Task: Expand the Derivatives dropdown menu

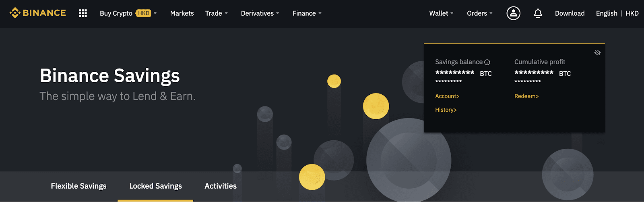Action: pyautogui.click(x=260, y=13)
